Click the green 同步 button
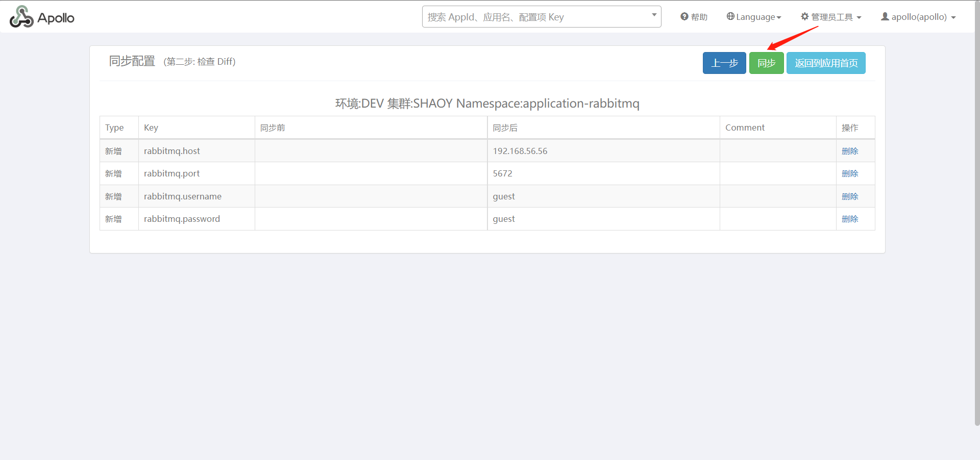Viewport: 980px width, 460px height. [x=766, y=63]
